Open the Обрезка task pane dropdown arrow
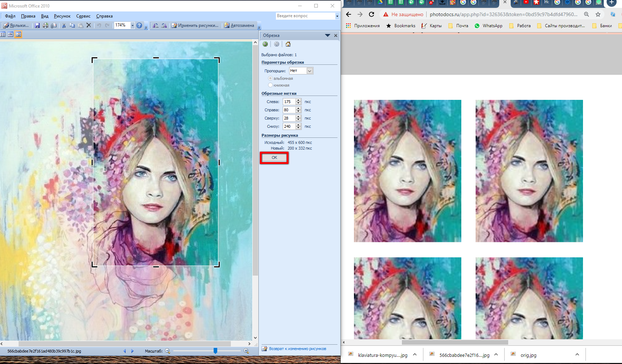Viewport: 622px width, 364px height. tap(327, 35)
